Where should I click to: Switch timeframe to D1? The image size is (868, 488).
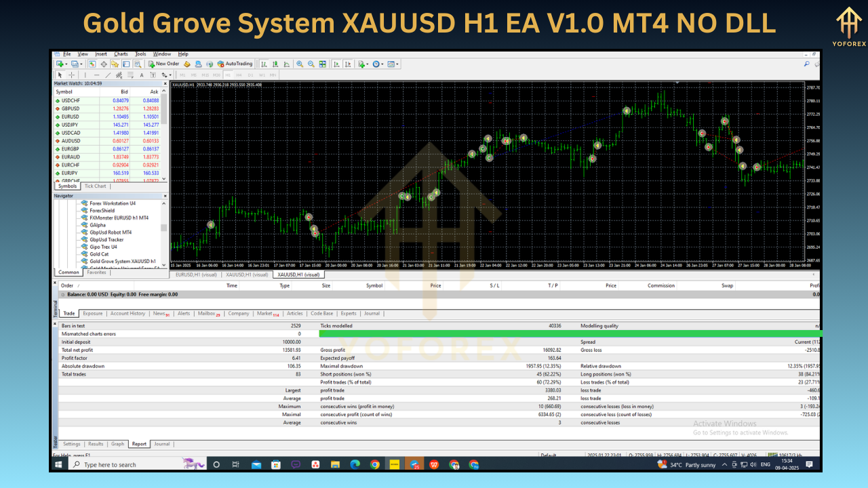[251, 75]
